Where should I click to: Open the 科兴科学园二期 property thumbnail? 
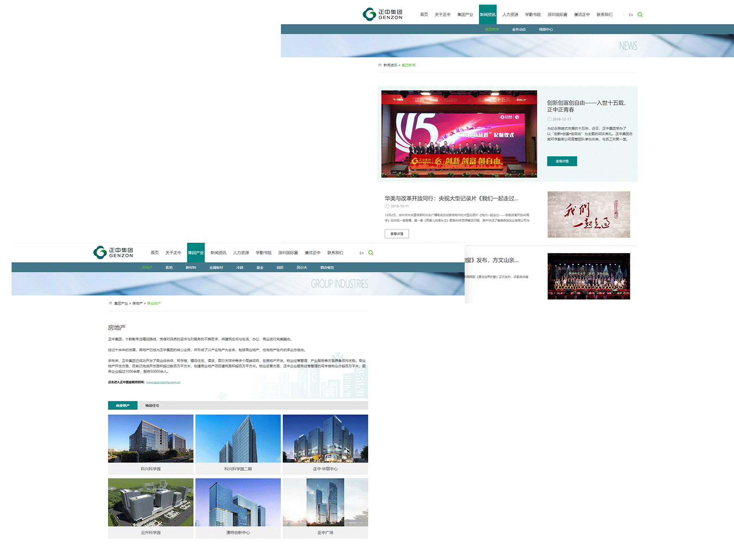[x=238, y=438]
